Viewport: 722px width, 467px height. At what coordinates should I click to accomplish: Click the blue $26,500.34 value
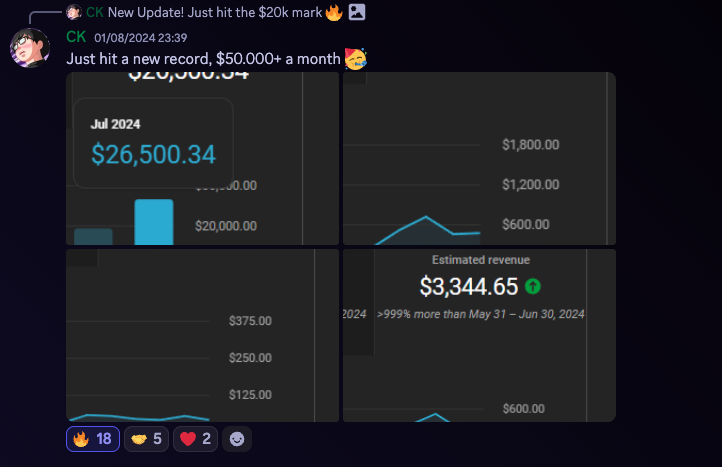(x=153, y=154)
